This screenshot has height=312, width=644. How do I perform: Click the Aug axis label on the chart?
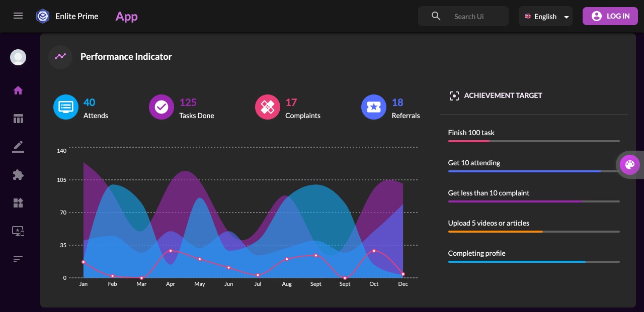(287, 284)
